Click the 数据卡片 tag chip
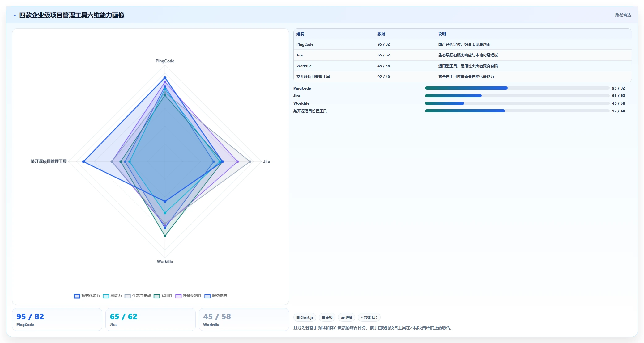 [x=369, y=317]
